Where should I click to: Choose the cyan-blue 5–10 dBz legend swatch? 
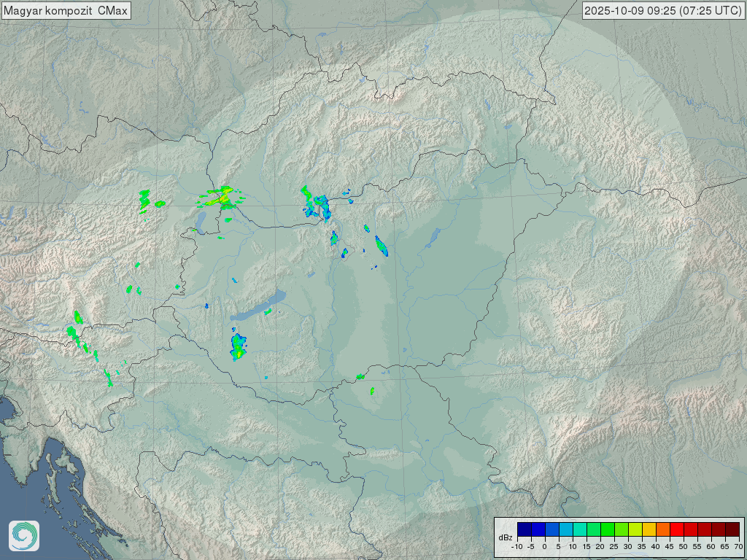click(x=566, y=529)
